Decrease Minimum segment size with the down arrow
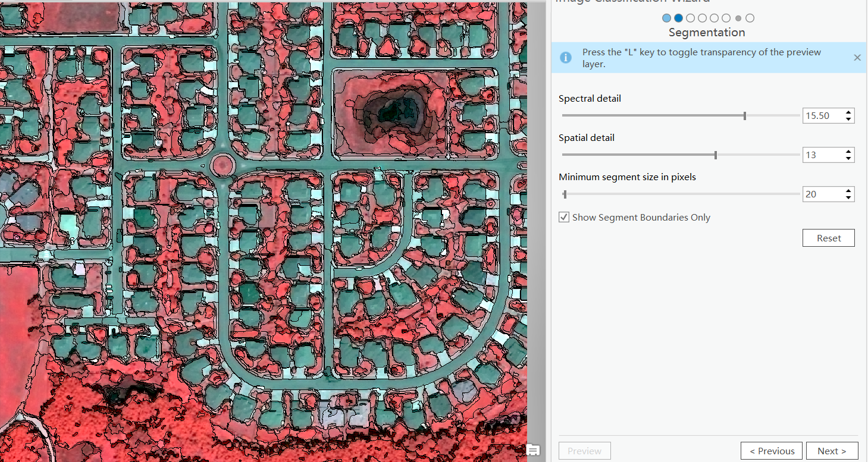Screen dimensions: 868x462 click(x=849, y=197)
